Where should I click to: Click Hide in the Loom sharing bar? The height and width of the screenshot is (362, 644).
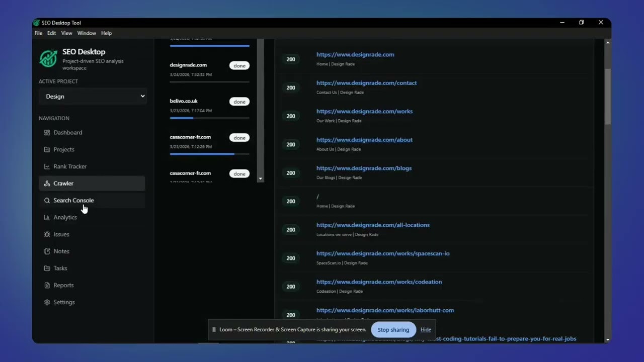coord(426,330)
